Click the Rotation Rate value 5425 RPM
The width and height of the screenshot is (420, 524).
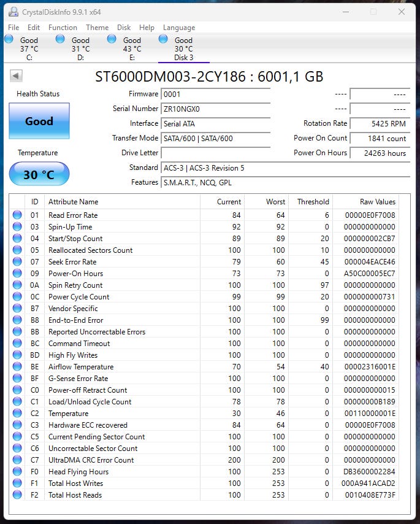[x=380, y=124]
